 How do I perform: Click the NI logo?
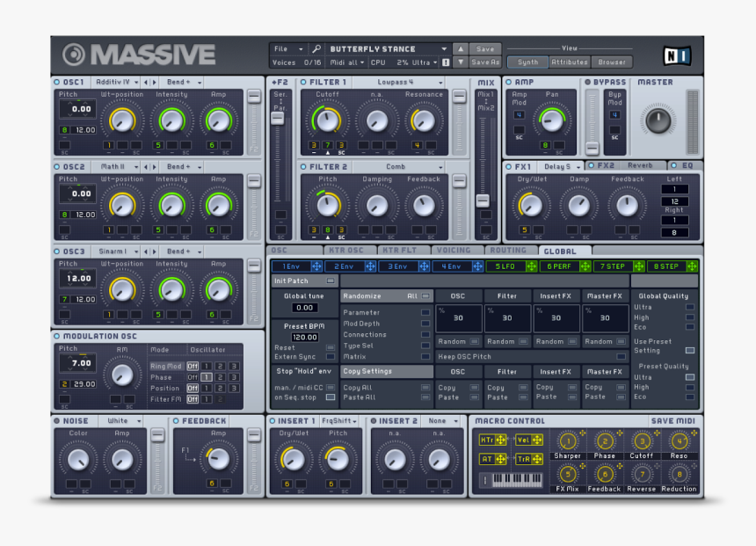tap(678, 56)
